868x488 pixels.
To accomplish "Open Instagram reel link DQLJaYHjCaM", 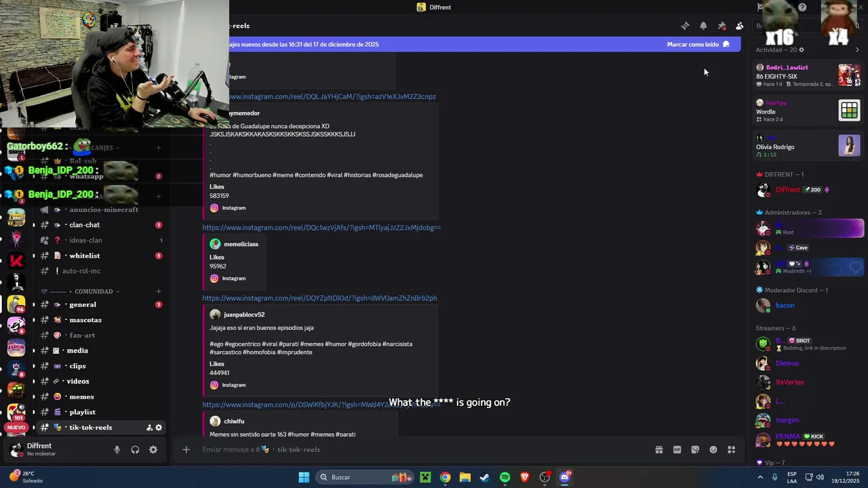I will point(332,97).
